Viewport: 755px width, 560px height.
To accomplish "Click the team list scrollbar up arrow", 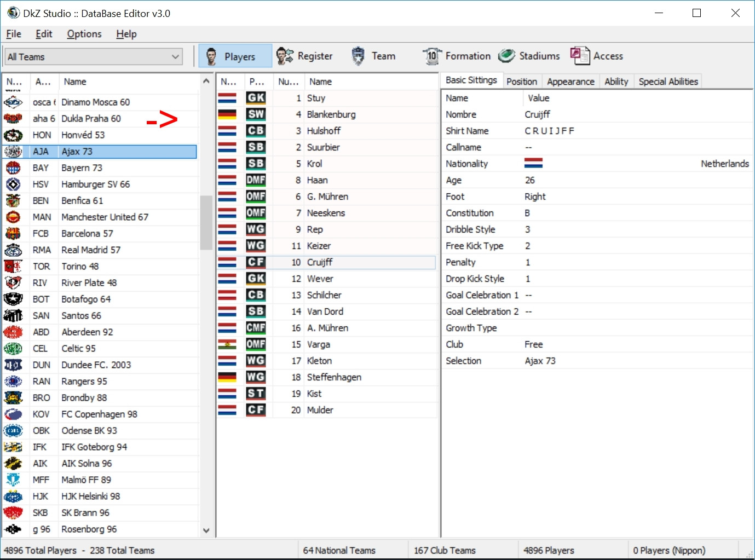I will tap(206, 81).
